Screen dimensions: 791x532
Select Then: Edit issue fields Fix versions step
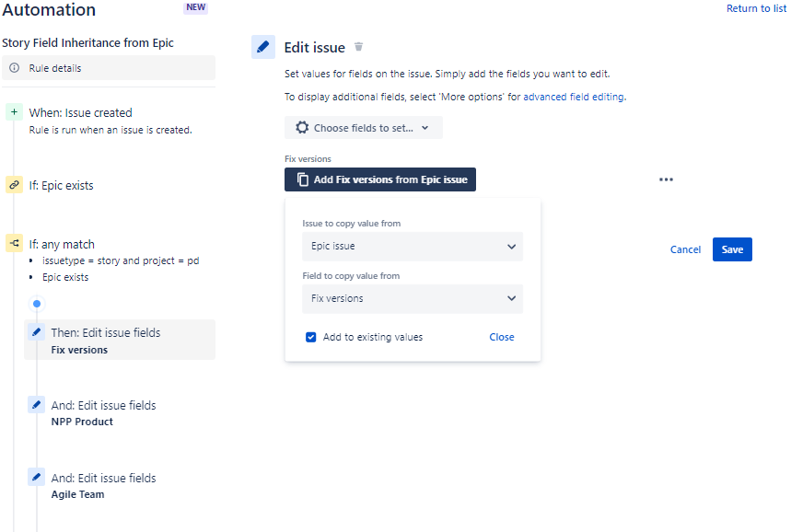click(x=120, y=340)
